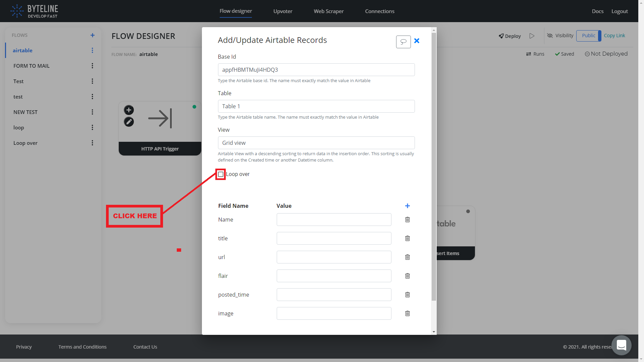Open options menu for Test flow
Screen dimensions: 644x362
93,81
